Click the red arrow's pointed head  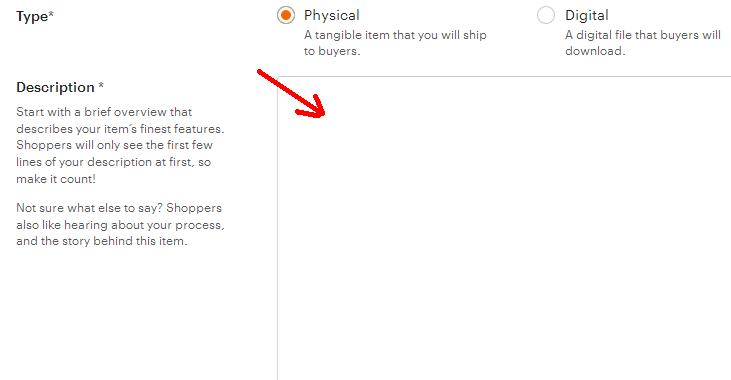317,110
